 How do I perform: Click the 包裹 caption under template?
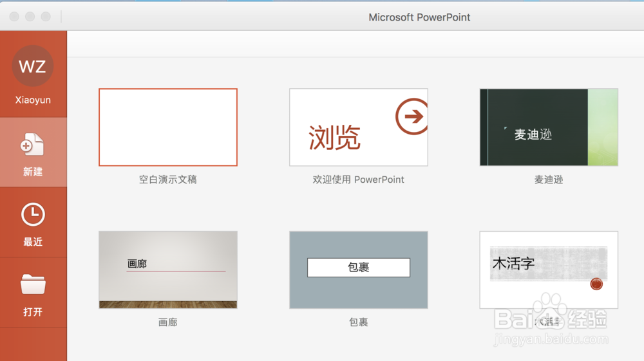pyautogui.click(x=359, y=322)
